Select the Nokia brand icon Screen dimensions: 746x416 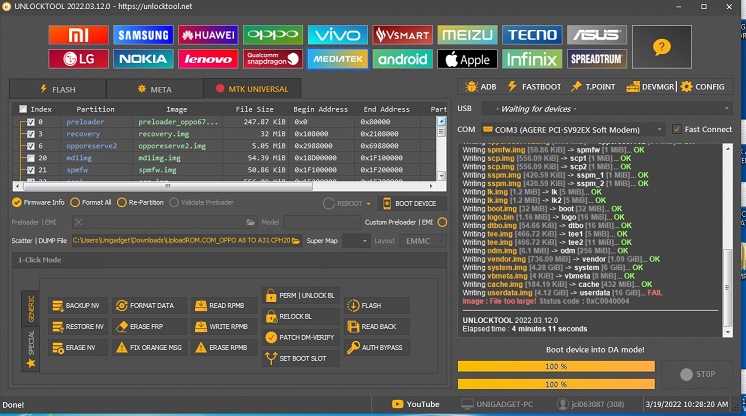[x=143, y=59]
